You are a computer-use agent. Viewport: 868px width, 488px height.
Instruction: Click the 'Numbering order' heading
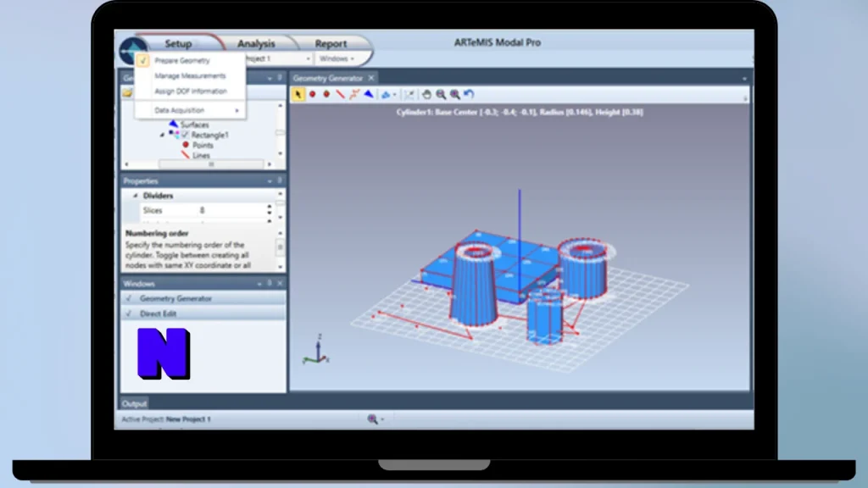[x=157, y=234]
